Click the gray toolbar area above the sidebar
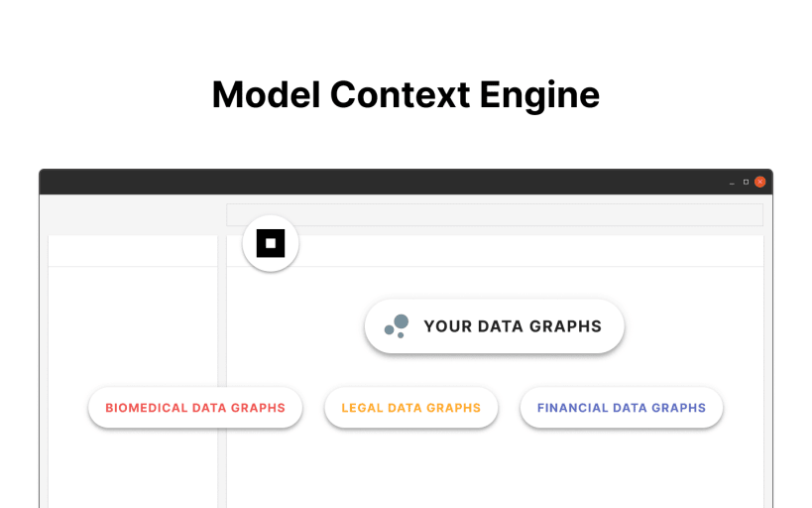 [x=133, y=214]
